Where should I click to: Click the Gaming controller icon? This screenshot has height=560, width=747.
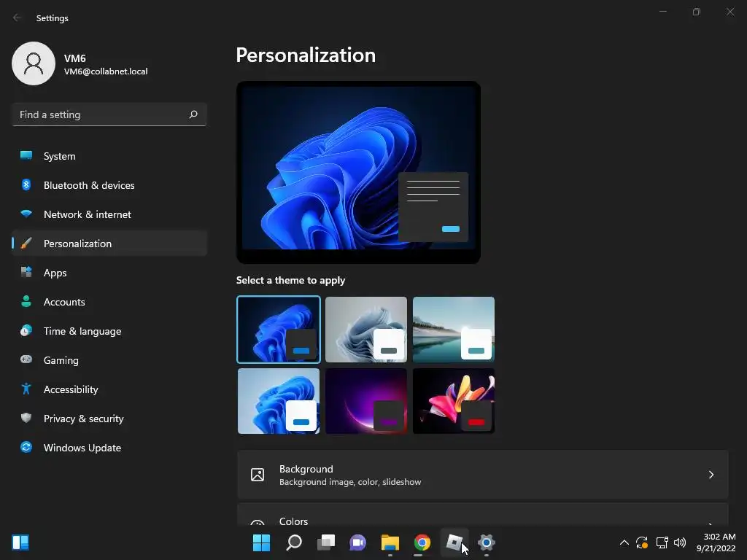tap(26, 359)
